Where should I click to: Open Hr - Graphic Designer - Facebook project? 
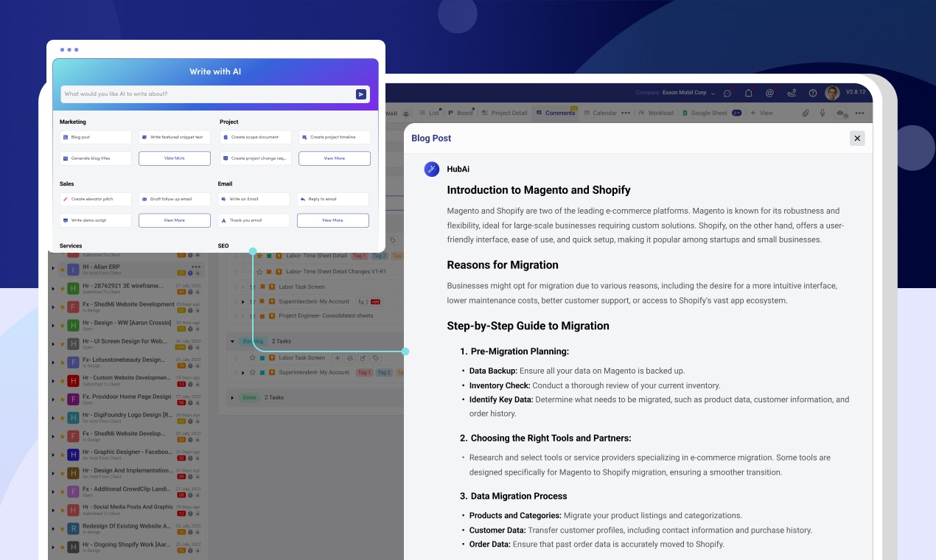(x=127, y=452)
